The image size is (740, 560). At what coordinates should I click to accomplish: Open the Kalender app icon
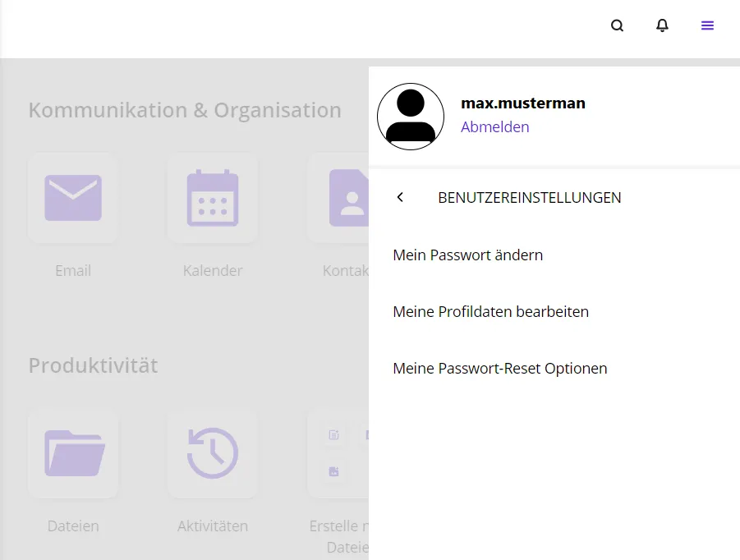click(x=213, y=198)
